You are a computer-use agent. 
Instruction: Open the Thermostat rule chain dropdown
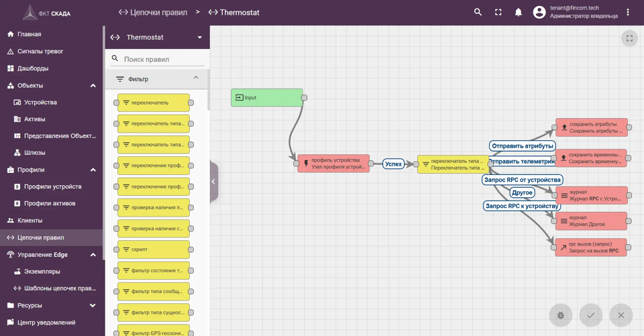(x=200, y=38)
